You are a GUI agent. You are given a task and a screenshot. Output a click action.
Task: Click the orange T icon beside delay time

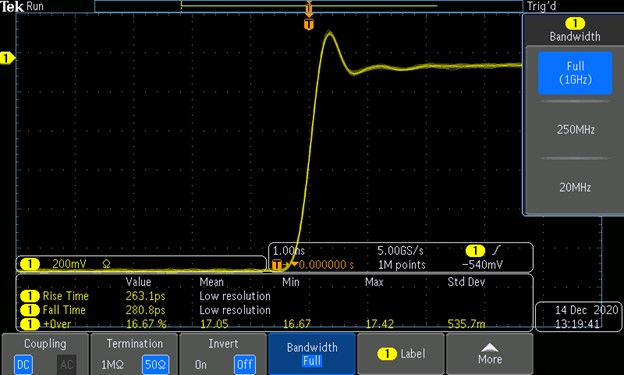[277, 265]
